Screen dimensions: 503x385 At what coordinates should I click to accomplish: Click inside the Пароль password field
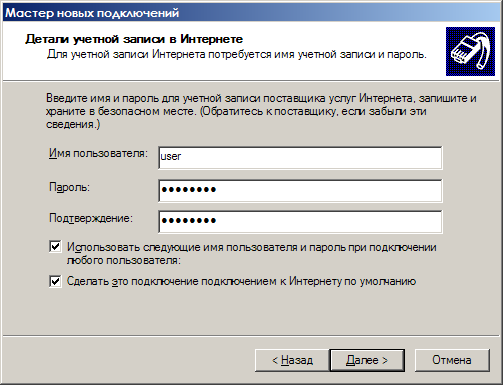click(x=300, y=191)
